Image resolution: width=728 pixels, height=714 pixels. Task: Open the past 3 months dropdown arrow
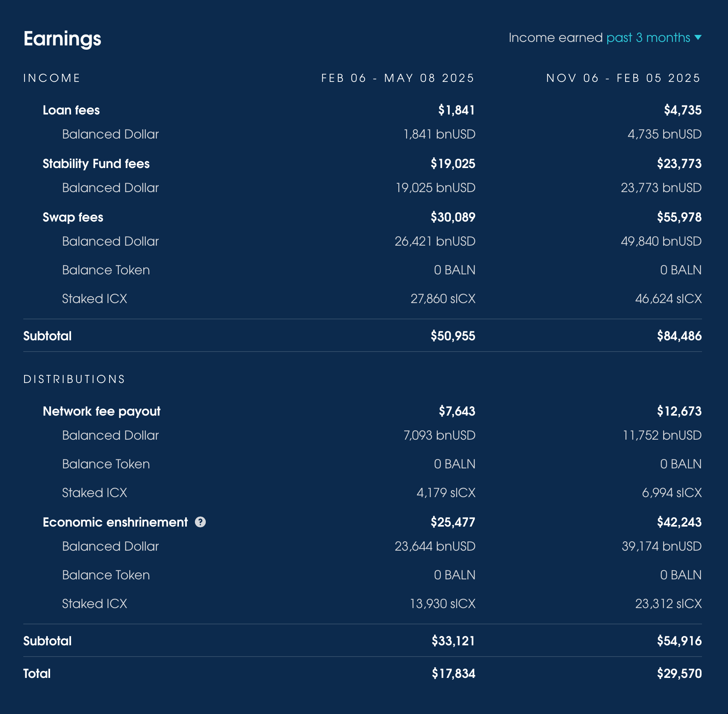[x=698, y=38]
